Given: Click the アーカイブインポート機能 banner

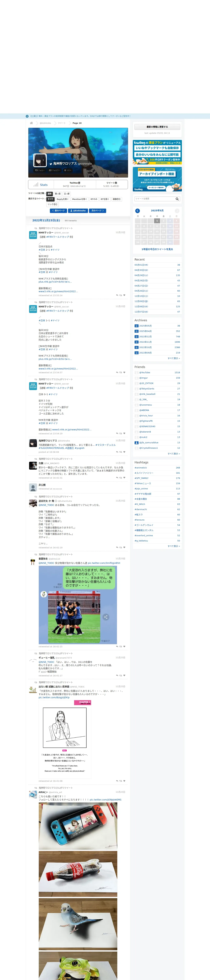Looking at the screenshot, I should (x=157, y=179).
